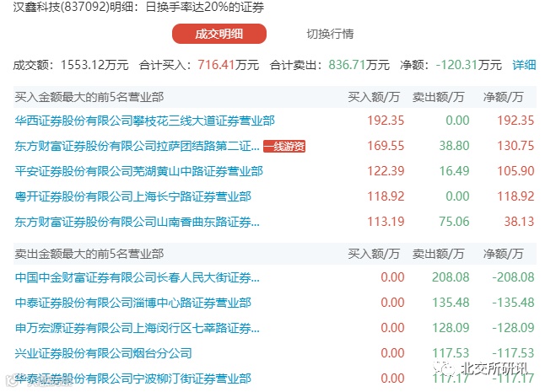The height and width of the screenshot is (392, 545).
Task: Open the 详细 link
Action: (524, 65)
